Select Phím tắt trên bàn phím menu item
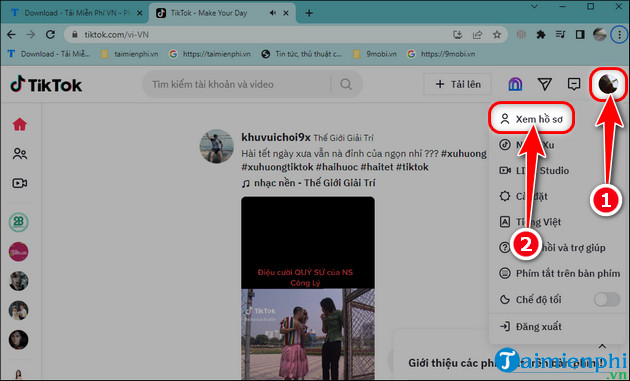Image resolution: width=630 pixels, height=381 pixels. pos(558,273)
